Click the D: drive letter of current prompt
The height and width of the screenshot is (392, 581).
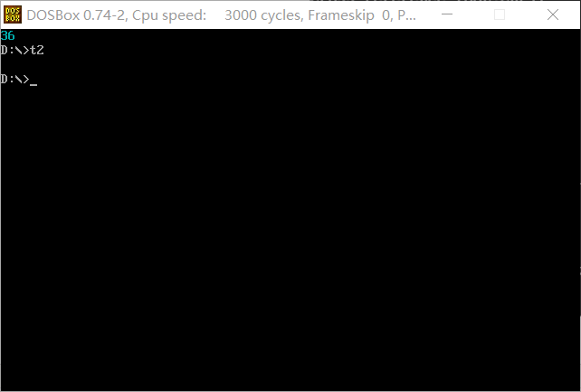[7, 80]
